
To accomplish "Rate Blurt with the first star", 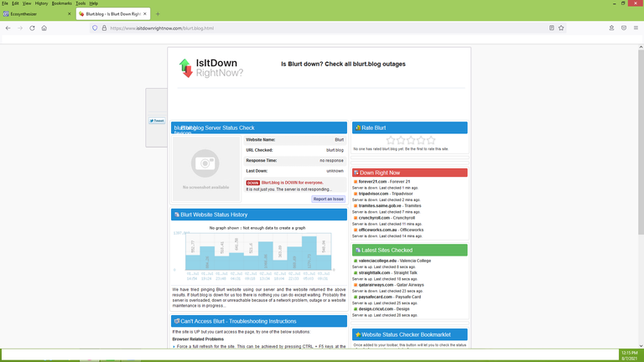I will pos(391,141).
